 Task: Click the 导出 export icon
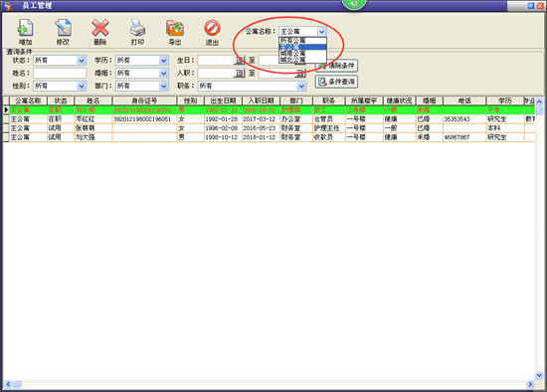[x=175, y=28]
